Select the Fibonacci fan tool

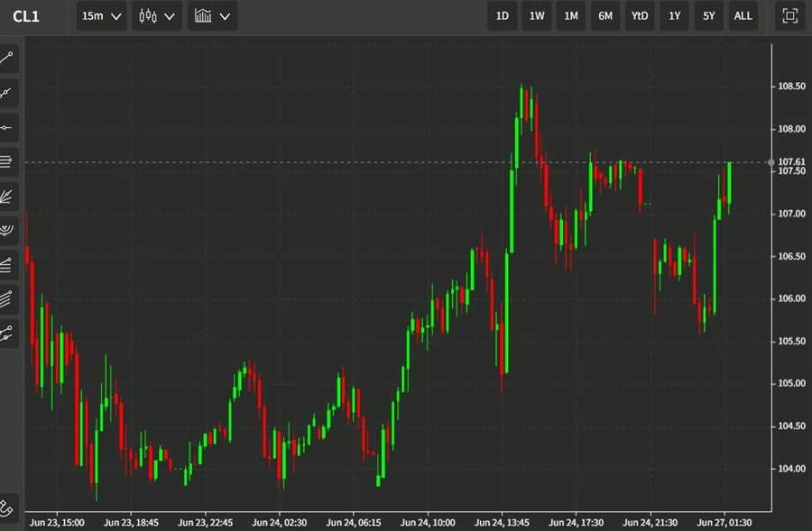[7, 197]
